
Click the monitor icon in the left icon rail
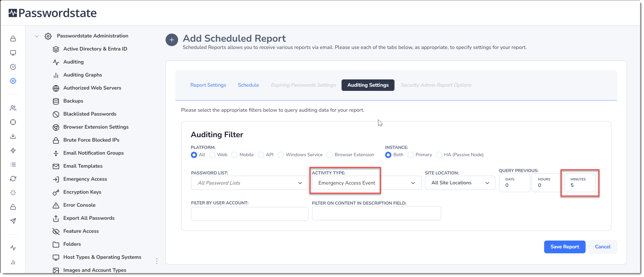[13, 53]
